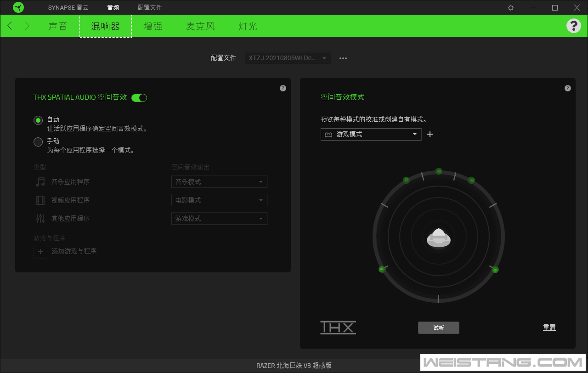
Task: Add new spatial mode with plus icon
Action: [x=430, y=134]
